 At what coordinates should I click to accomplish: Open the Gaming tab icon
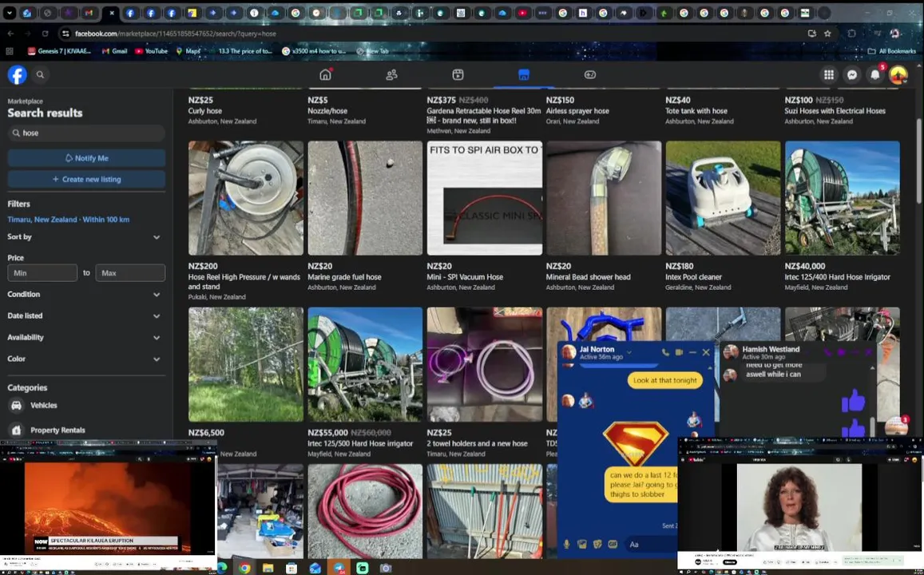tap(590, 75)
